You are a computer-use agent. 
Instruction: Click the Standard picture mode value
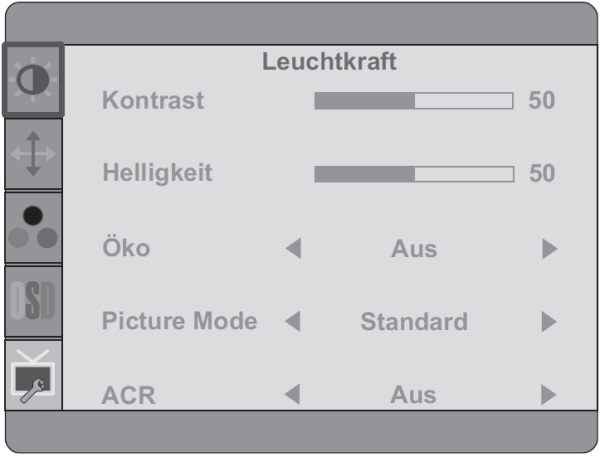click(414, 322)
